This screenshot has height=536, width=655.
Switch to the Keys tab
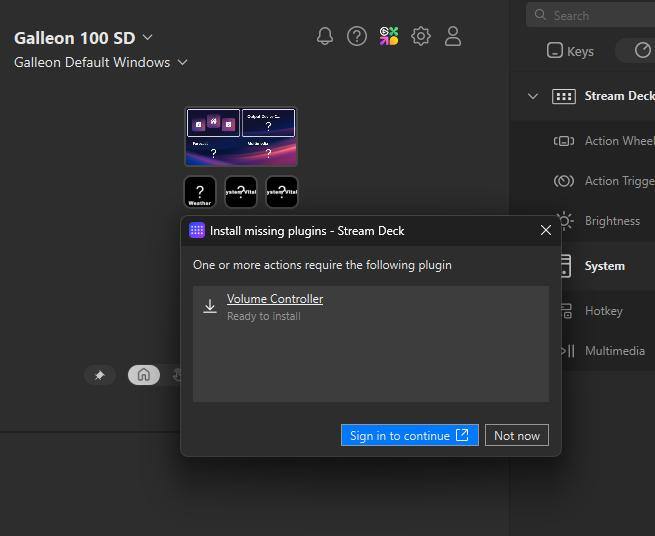point(571,51)
